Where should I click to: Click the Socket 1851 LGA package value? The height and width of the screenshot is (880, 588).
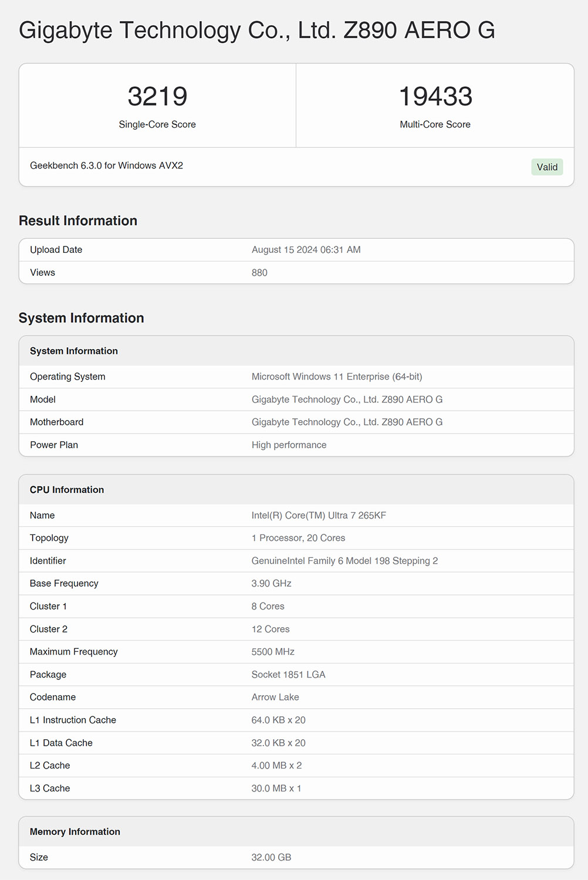tap(289, 675)
